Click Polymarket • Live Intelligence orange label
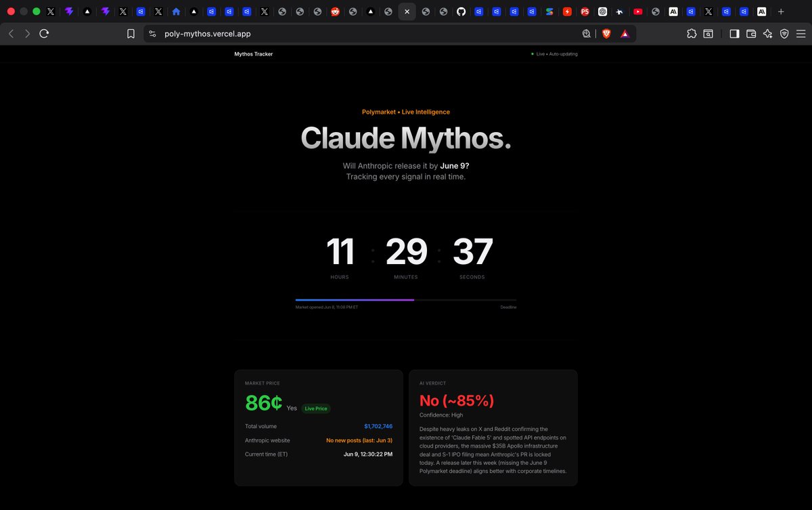This screenshot has width=812, height=510. click(x=406, y=112)
